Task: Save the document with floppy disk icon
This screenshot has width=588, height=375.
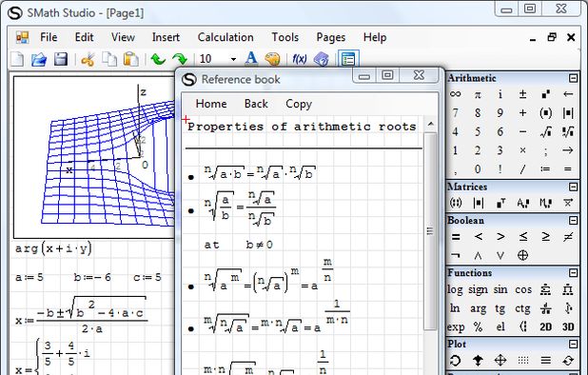Action: [61, 59]
